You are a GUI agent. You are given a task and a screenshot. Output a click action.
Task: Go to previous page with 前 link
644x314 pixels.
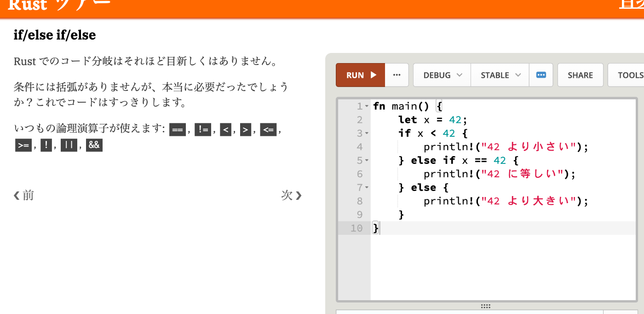click(x=23, y=195)
